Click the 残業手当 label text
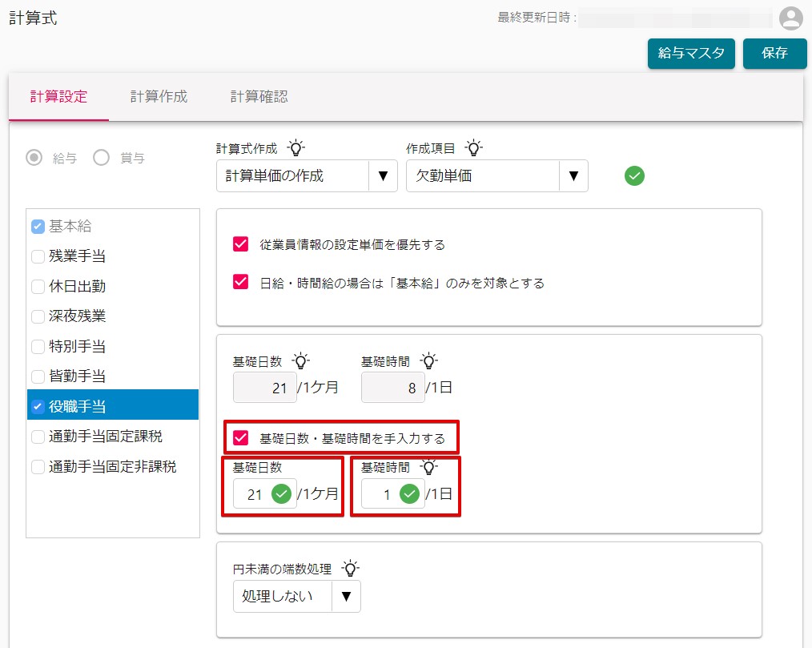 77,256
